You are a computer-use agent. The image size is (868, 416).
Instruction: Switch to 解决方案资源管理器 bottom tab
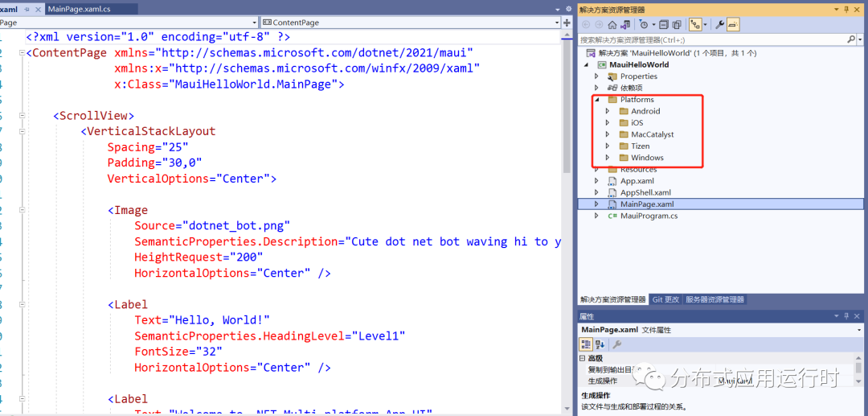(x=612, y=299)
